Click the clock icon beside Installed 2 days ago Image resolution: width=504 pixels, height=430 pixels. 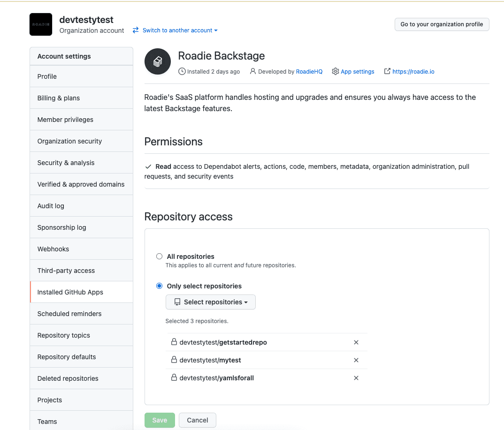(x=182, y=71)
